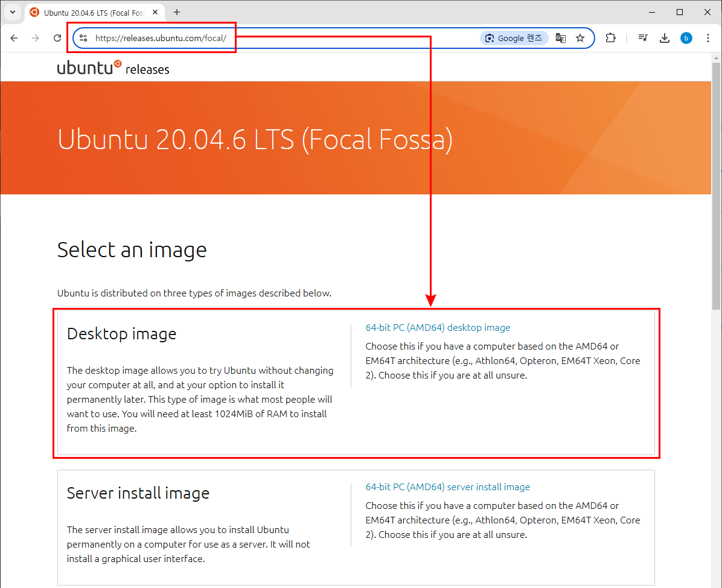Image resolution: width=722 pixels, height=588 pixels.
Task: Open 64-bit PC (AMD64) desktop image link
Action: click(x=438, y=327)
